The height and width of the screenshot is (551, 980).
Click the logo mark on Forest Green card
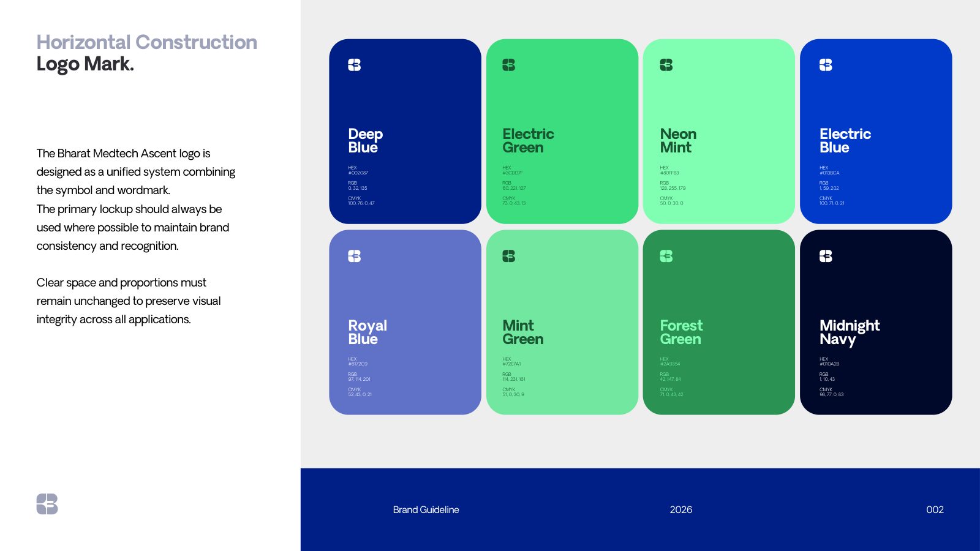tap(666, 256)
